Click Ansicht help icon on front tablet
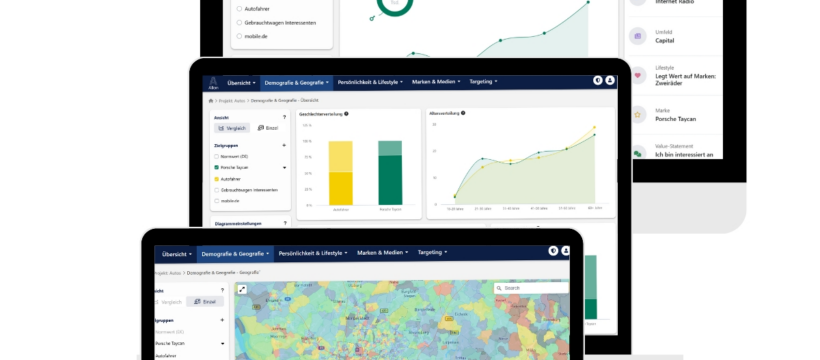 tap(222, 290)
